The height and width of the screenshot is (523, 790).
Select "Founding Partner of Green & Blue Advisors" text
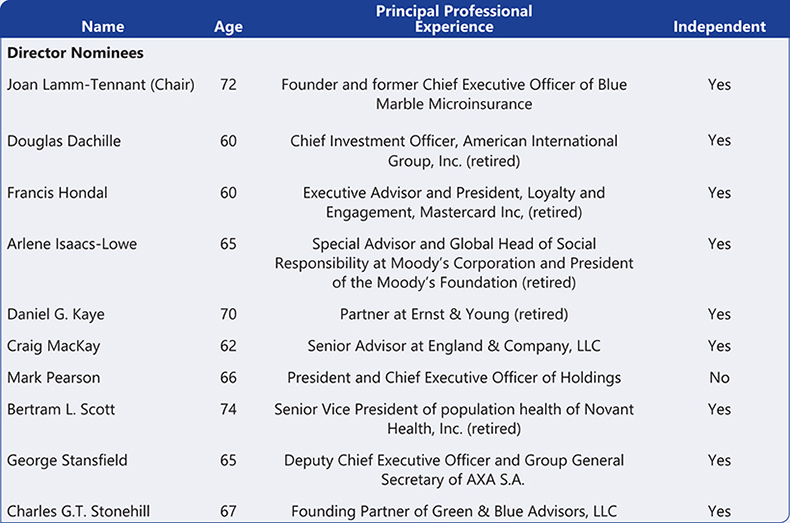point(454,511)
